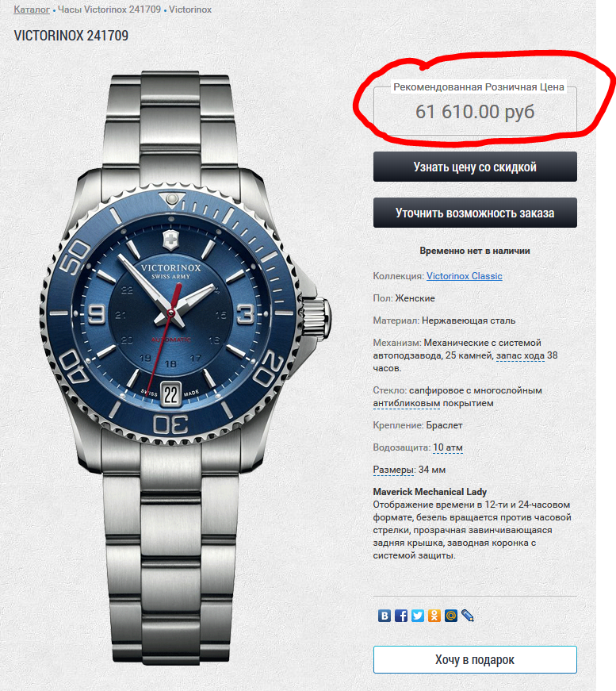Open the Victorinox Classic collection link
Screen dimensions: 616x691
(464, 276)
